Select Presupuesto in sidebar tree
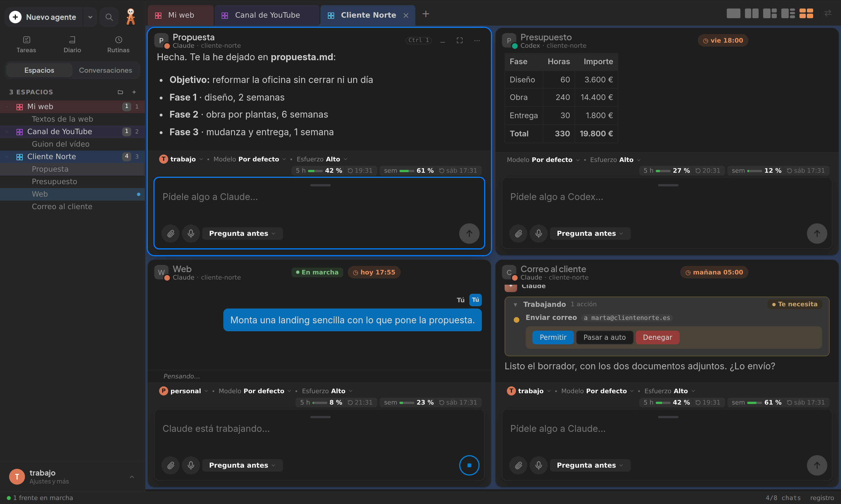Screen dimensions: 841x504 (72, 181)
